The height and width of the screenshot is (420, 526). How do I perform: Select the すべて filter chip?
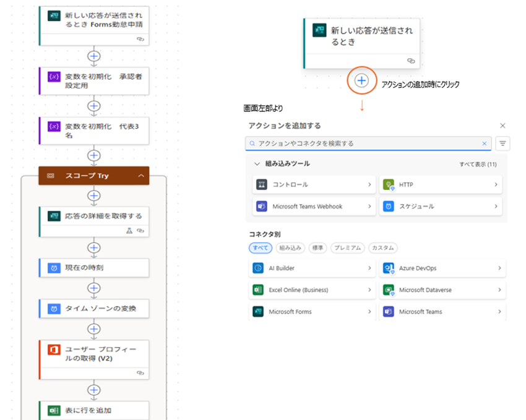(261, 248)
